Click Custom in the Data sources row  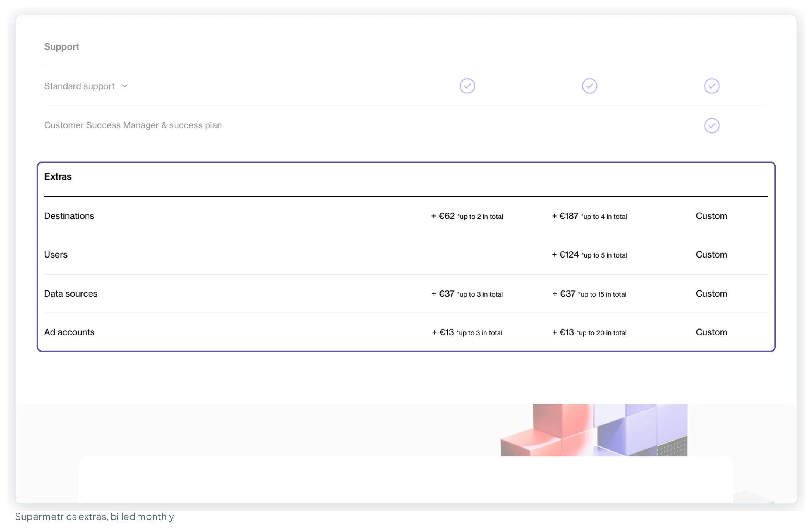(x=711, y=294)
